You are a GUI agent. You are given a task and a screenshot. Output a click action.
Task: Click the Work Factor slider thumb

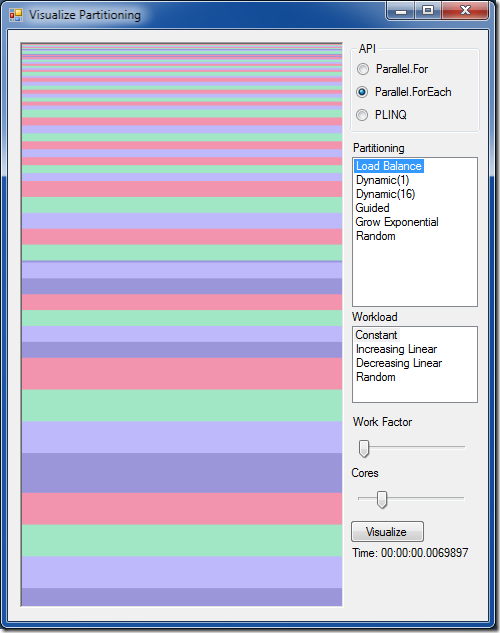[x=364, y=449]
